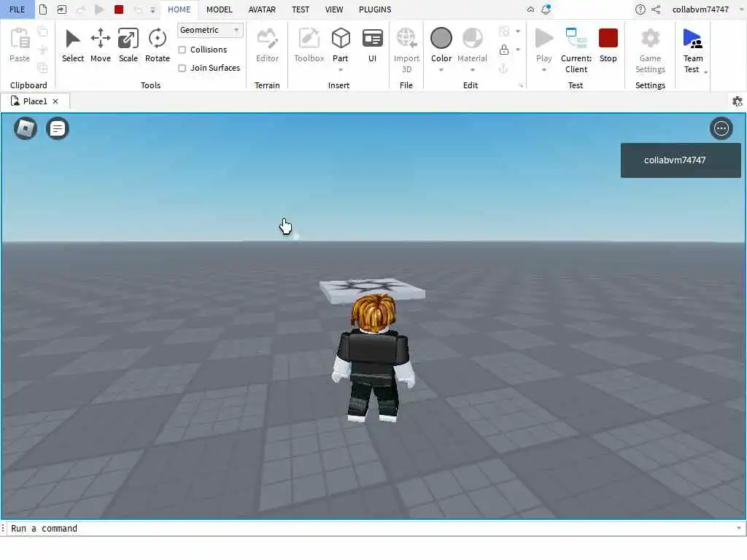Image resolution: width=747 pixels, height=560 pixels.
Task: Click the three-dots more button in the viewport
Action: click(x=721, y=128)
